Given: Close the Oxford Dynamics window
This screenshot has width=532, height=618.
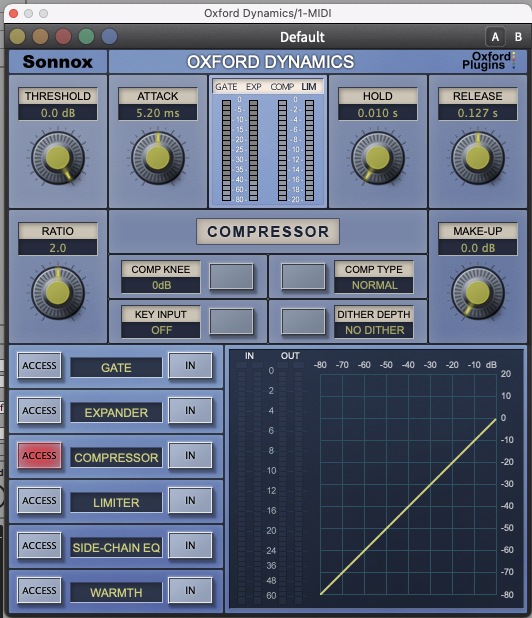Looking at the screenshot, I should [13, 13].
